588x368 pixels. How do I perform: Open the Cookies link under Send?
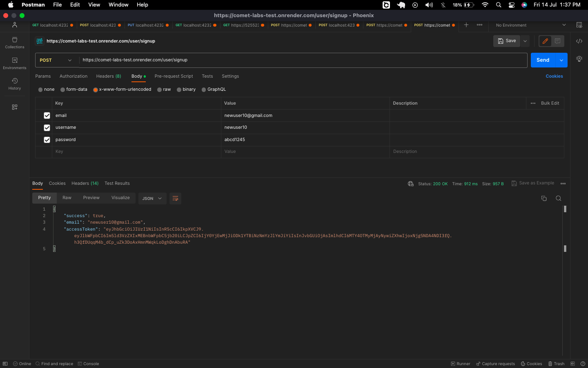click(554, 76)
